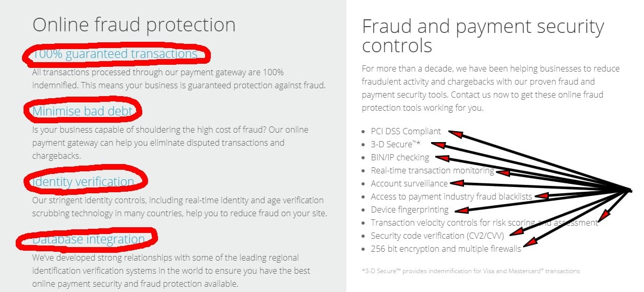Click the Fraud and payment security controls heading
The image size is (644, 292).
(x=483, y=36)
